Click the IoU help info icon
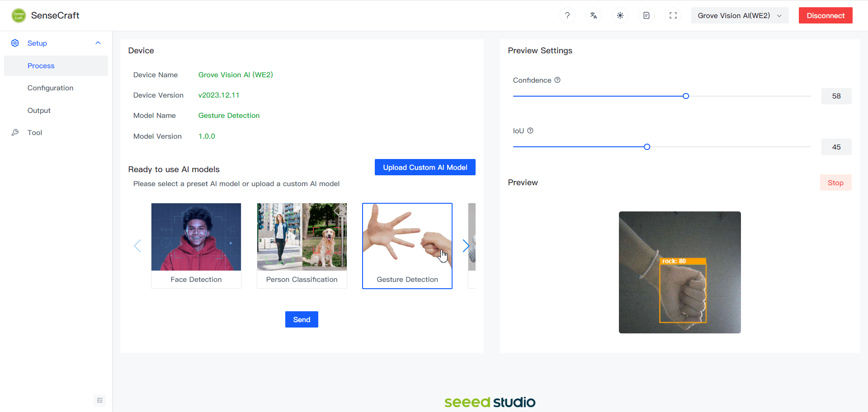Viewport: 868px width, 412px height. pos(530,131)
